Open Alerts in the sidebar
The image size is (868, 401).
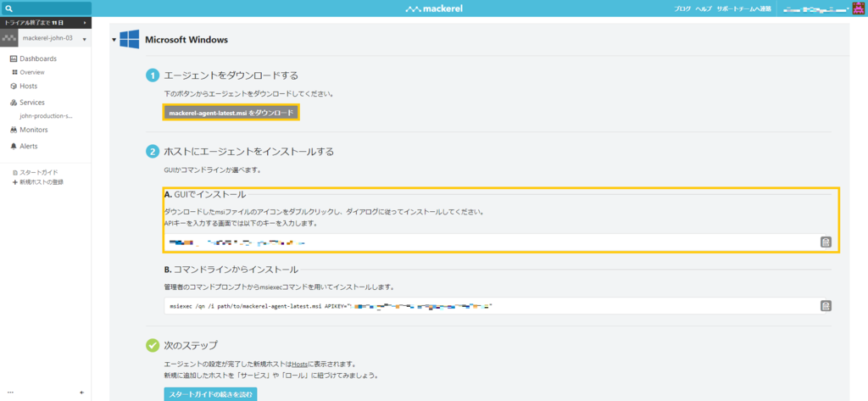29,146
